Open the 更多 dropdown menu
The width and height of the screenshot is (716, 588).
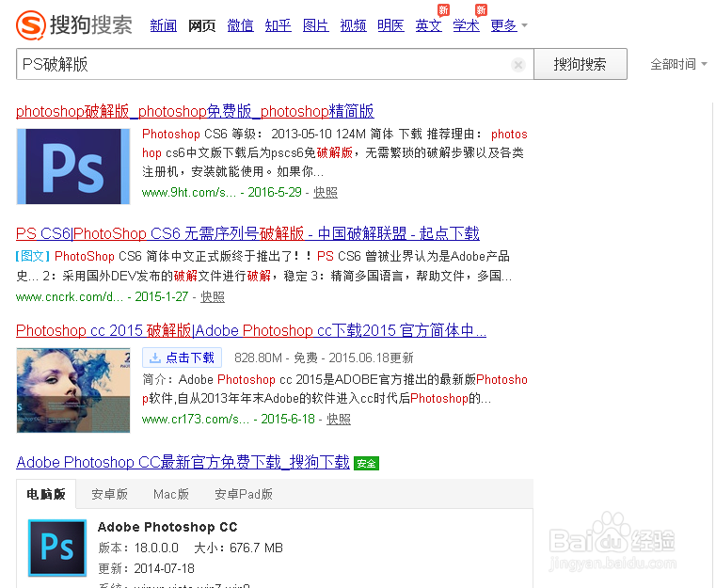509,25
